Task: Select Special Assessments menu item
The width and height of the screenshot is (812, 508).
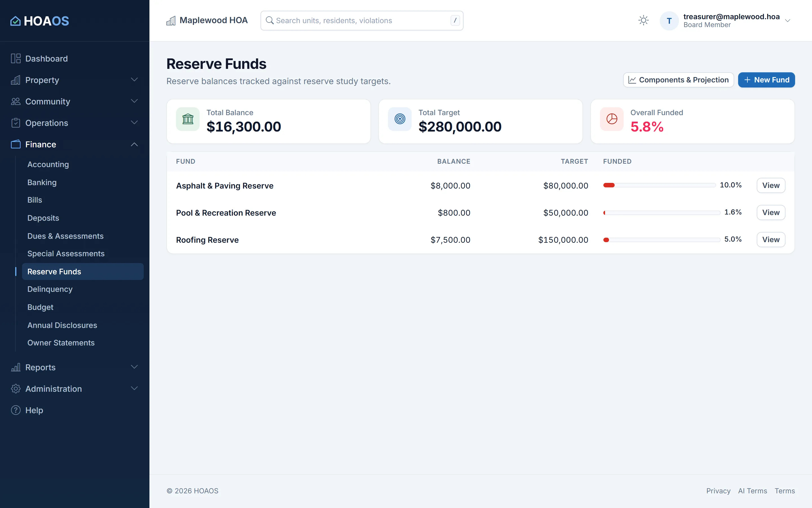Action: tap(83, 254)
